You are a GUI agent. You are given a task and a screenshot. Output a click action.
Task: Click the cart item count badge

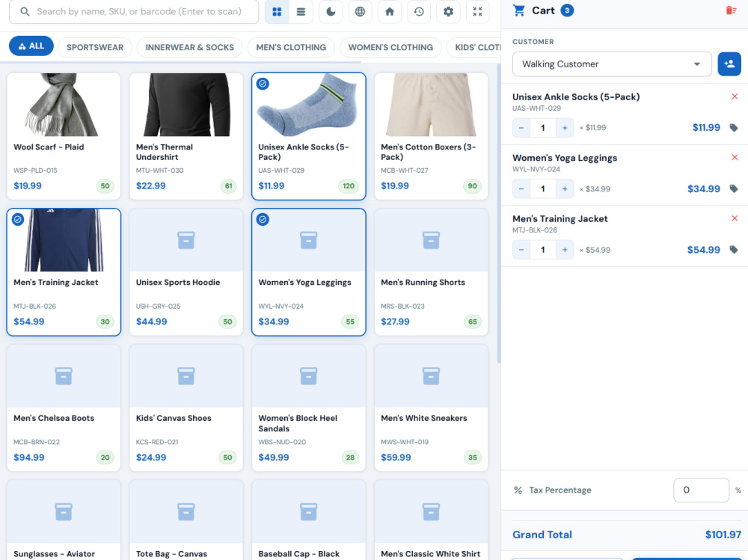567,10
